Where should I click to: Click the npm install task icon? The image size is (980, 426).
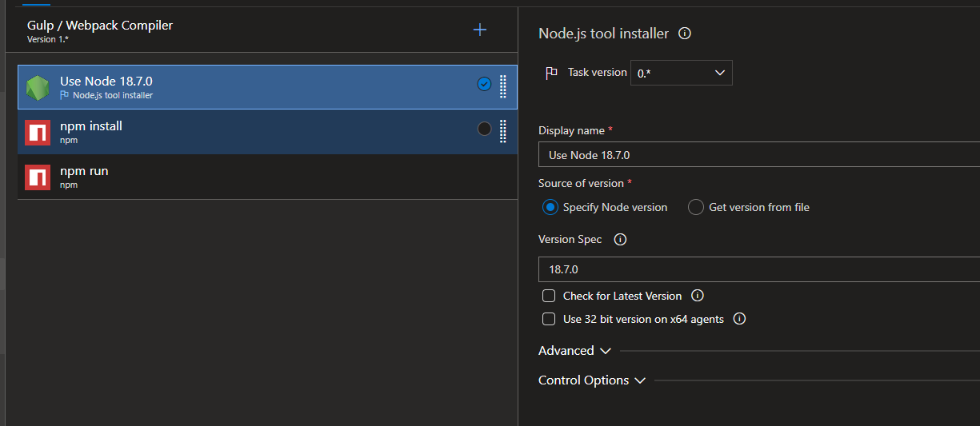38,132
